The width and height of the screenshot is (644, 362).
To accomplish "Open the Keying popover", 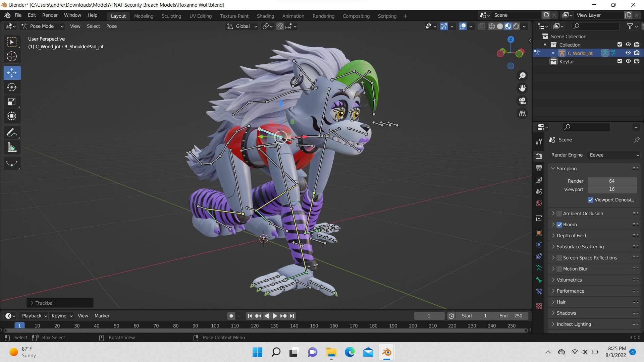I will 62,316.
